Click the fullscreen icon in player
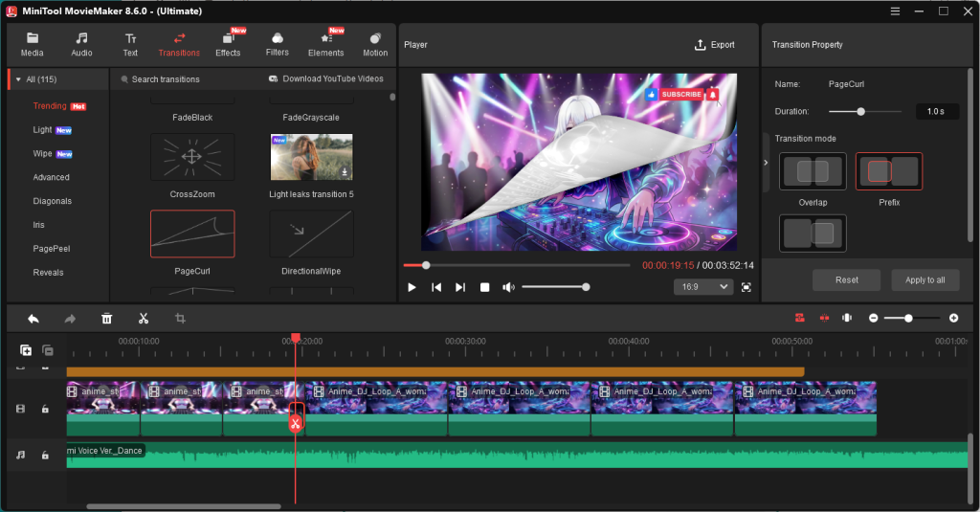The image size is (980, 512). (x=746, y=287)
